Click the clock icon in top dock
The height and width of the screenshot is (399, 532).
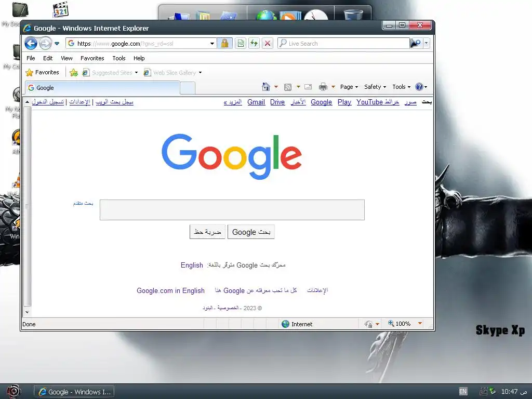pyautogui.click(x=316, y=15)
